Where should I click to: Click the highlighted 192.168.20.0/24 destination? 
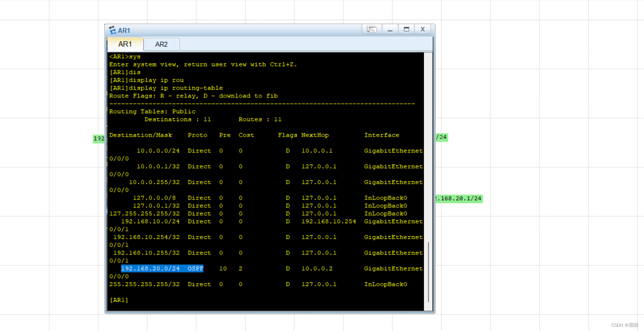click(x=150, y=269)
